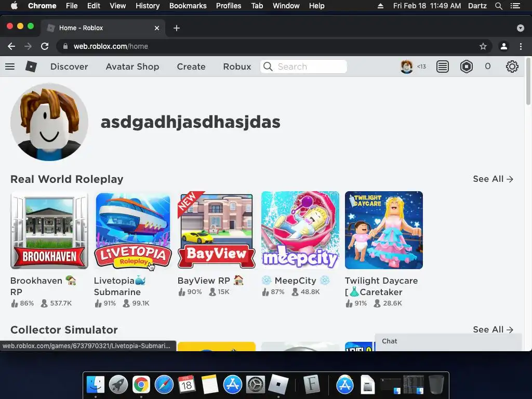Screen dimensions: 532x399
Task: Open the Chrome three-dot menu
Action: 521,46
